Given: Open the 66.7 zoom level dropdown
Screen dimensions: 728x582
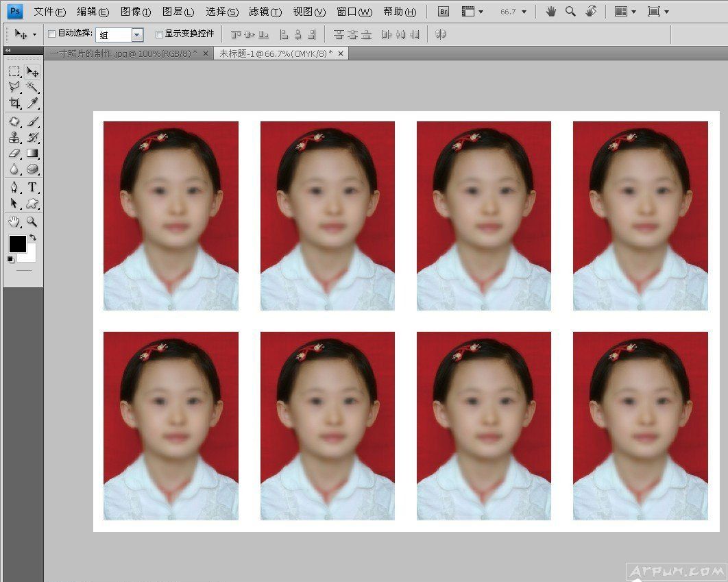Looking at the screenshot, I should [x=524, y=12].
